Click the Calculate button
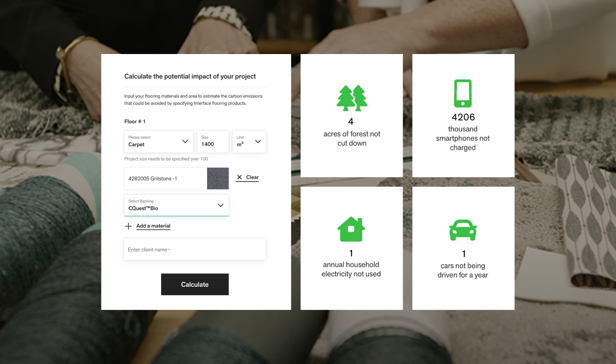Screen dimensions: 616x364 tap(195, 284)
